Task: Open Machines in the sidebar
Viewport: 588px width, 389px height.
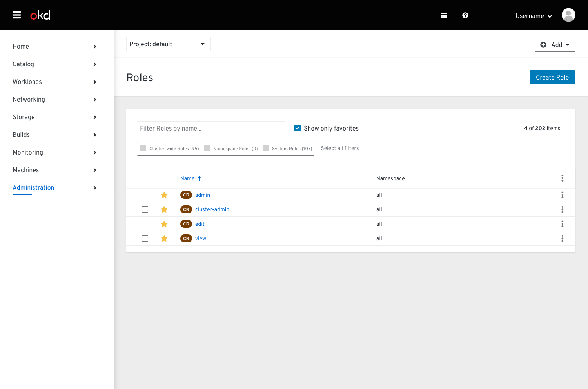Action: click(25, 170)
